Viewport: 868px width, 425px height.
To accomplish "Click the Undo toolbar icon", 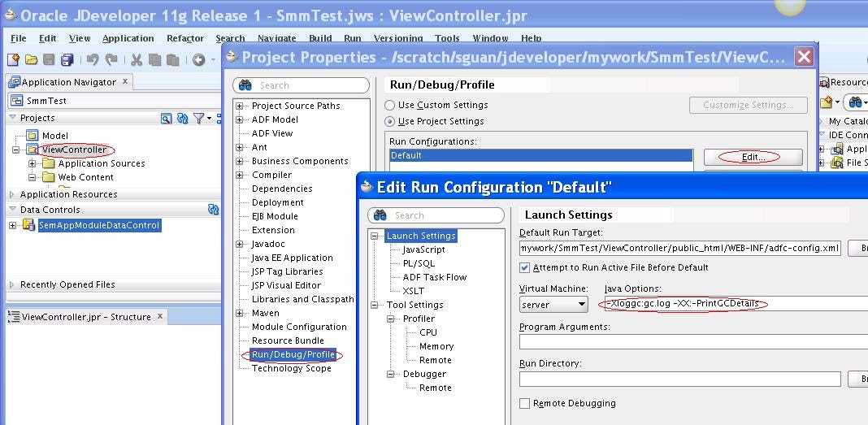I will coord(93,59).
